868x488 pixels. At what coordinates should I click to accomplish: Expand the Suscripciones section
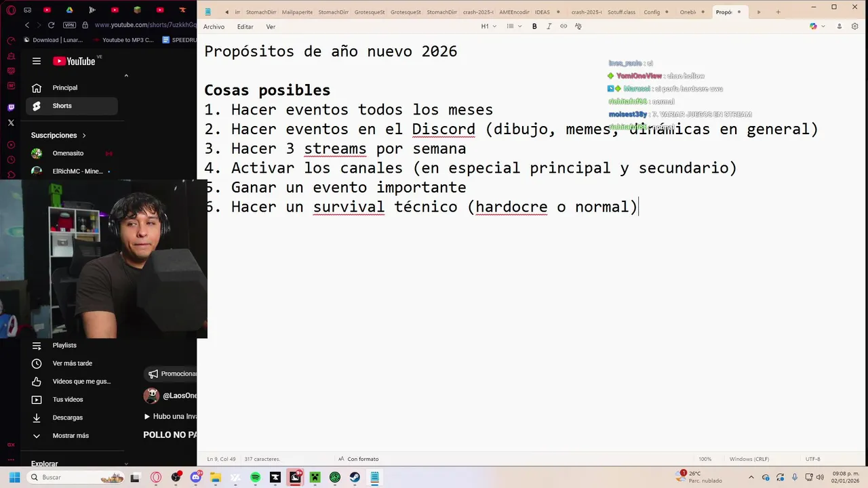coord(58,136)
